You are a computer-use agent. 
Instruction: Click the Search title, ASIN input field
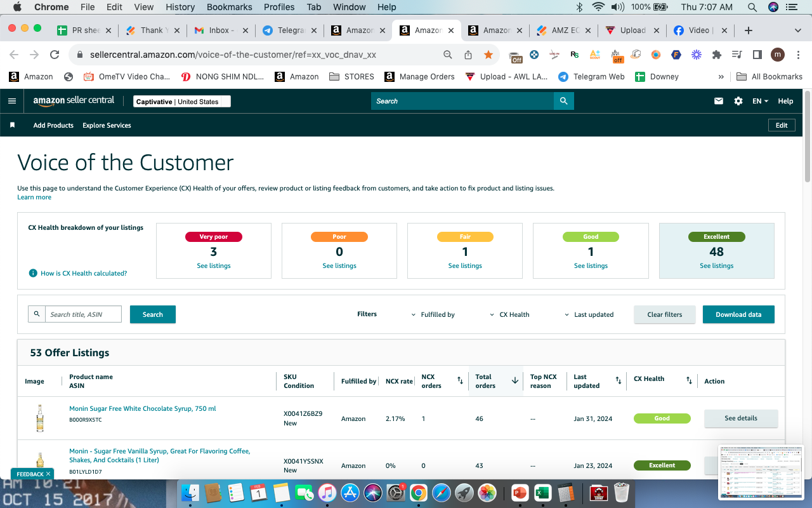coord(83,314)
